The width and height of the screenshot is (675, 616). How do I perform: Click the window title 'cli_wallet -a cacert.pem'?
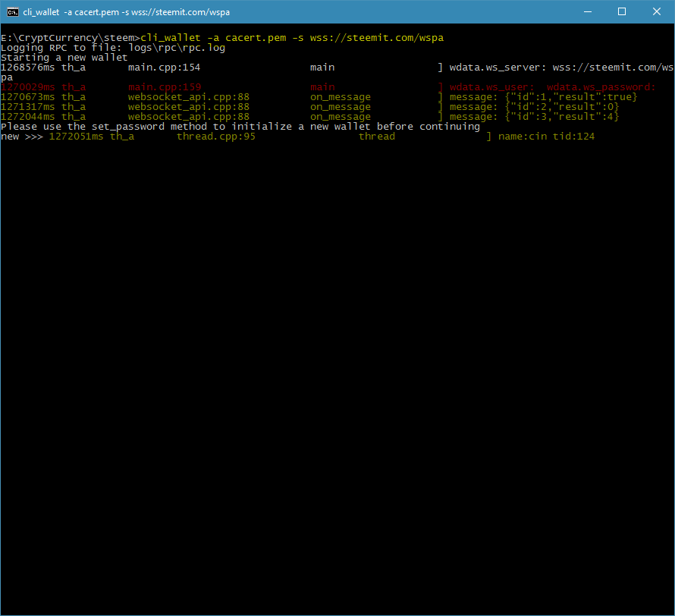click(x=127, y=12)
